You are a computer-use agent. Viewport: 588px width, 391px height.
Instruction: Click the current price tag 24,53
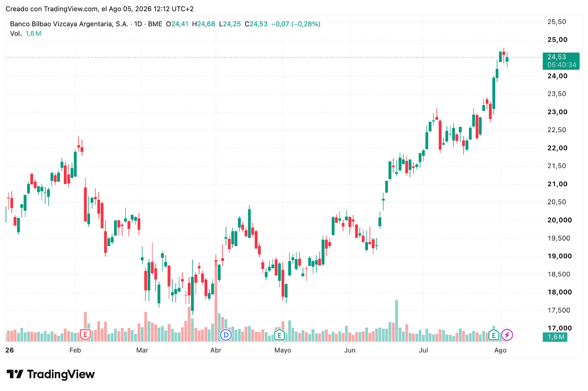(x=556, y=57)
